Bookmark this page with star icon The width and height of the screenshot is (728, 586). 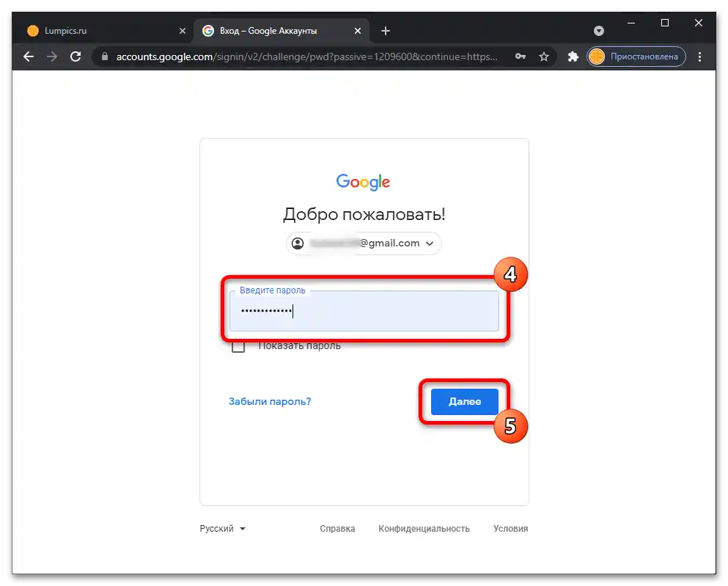pyautogui.click(x=544, y=56)
